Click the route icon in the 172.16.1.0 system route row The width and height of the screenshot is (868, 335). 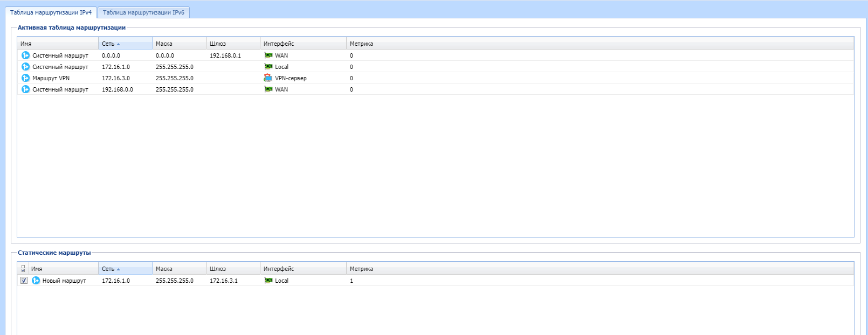[x=25, y=67]
